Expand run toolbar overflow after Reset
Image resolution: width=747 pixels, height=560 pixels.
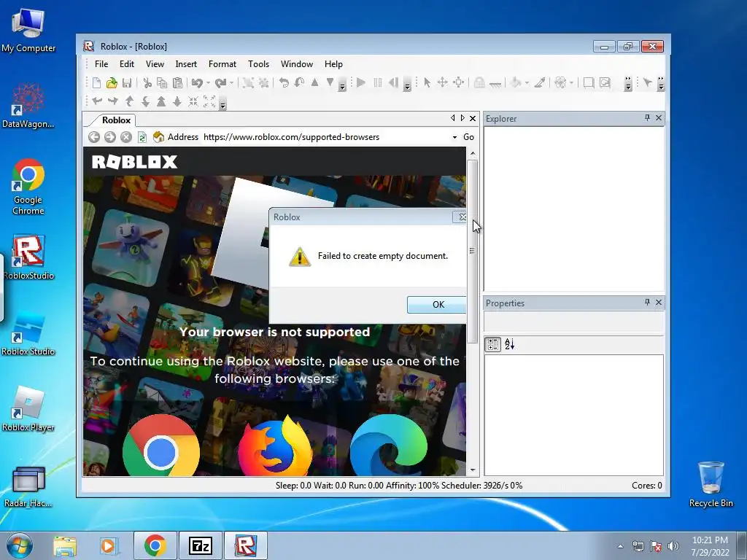coord(407,85)
